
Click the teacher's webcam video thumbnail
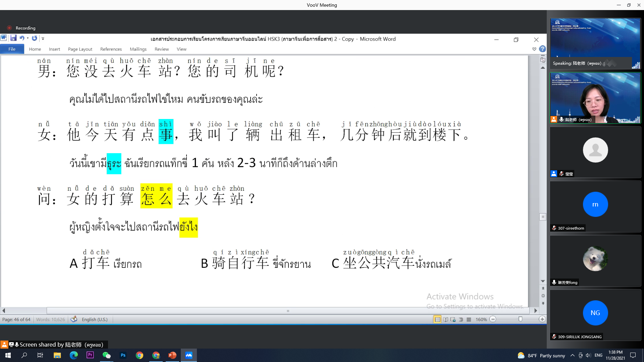point(595,98)
